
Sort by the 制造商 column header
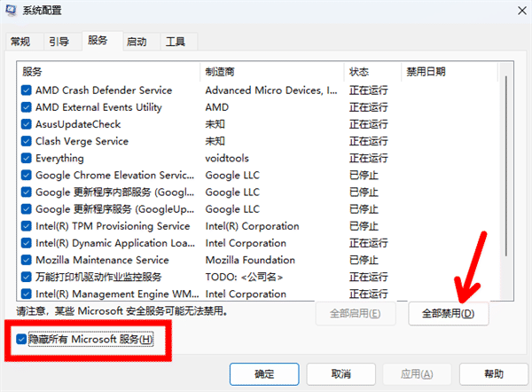click(272, 72)
